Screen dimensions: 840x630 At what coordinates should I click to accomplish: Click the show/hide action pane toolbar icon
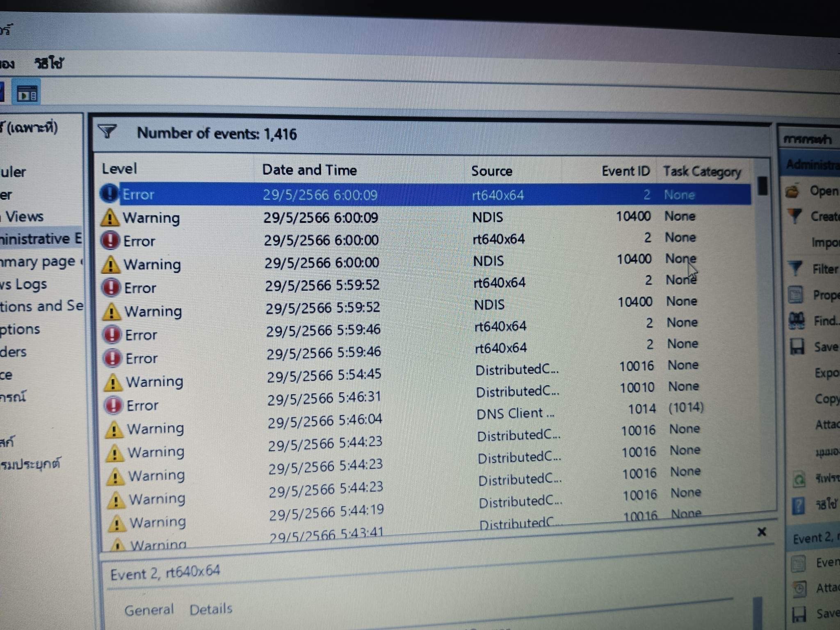coord(27,94)
